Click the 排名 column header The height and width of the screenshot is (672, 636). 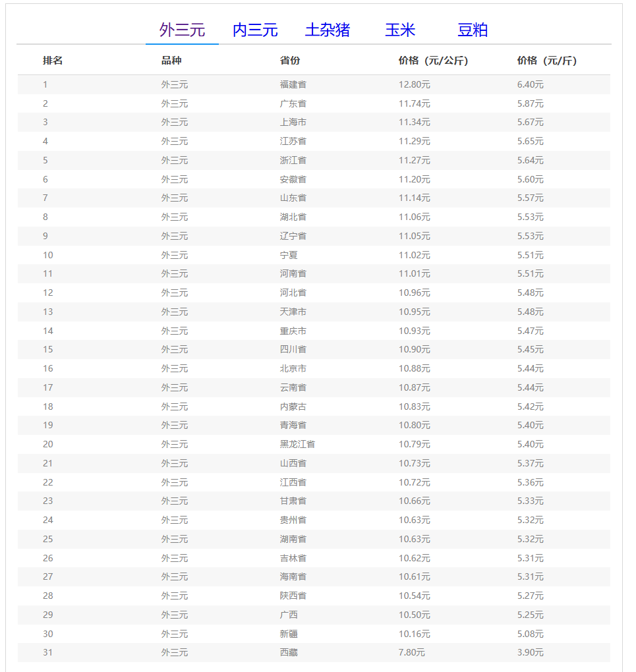53,61
